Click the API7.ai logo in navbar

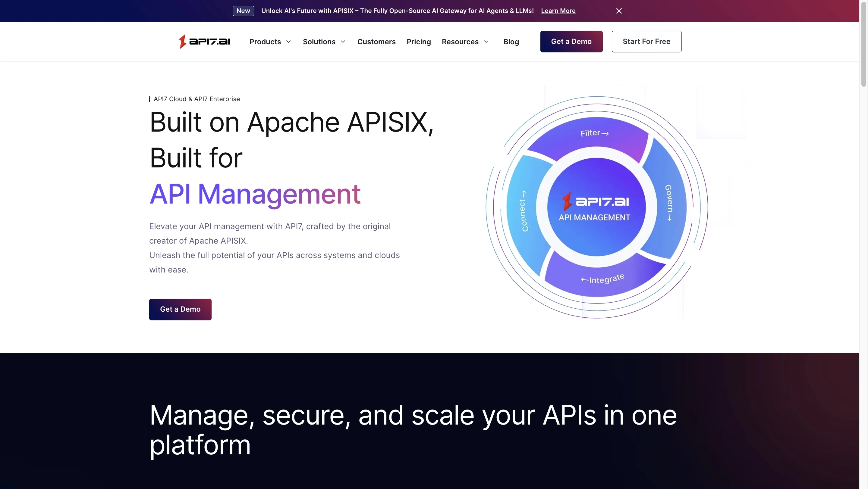coord(205,41)
